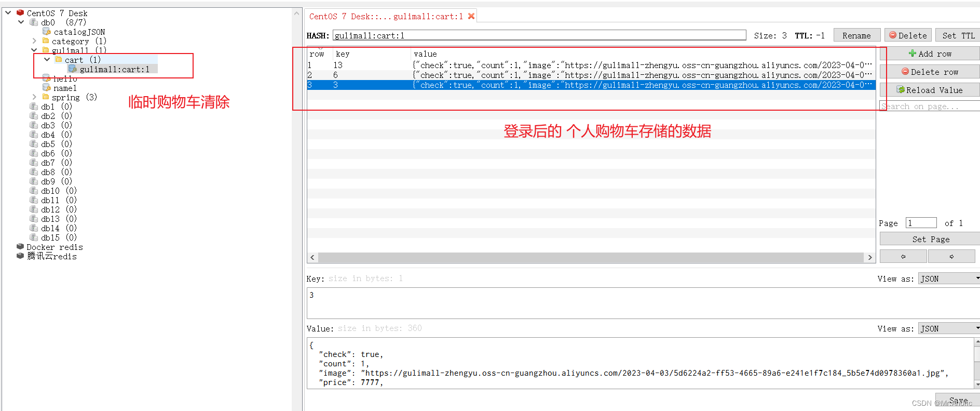
Task: Expand the spring namespace folder
Action: click(34, 97)
